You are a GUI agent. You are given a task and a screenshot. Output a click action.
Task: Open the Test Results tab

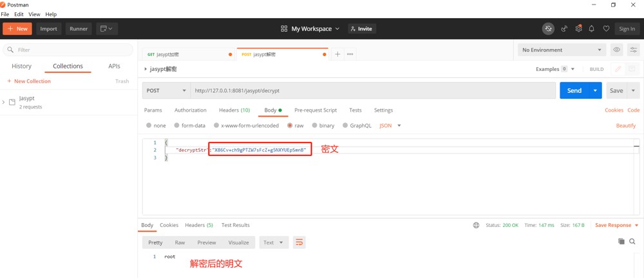(x=235, y=225)
